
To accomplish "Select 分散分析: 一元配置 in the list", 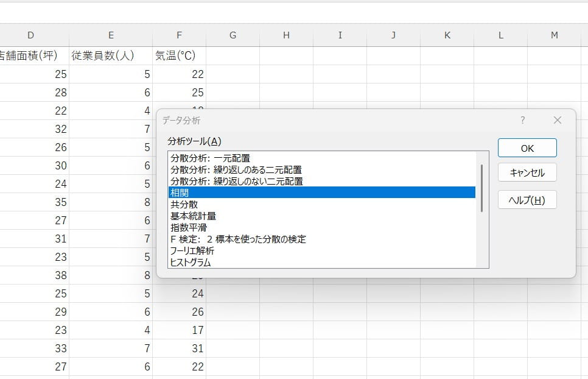I will 210,158.
